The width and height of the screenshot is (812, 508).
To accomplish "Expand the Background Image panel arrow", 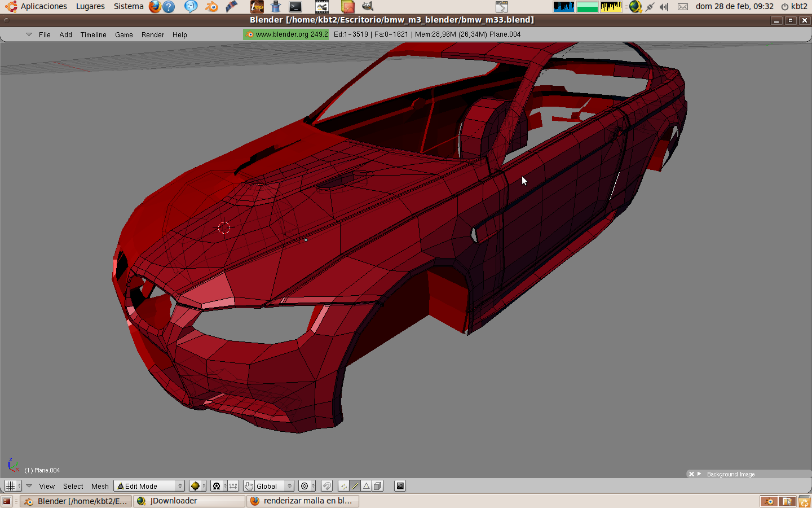I will 699,474.
